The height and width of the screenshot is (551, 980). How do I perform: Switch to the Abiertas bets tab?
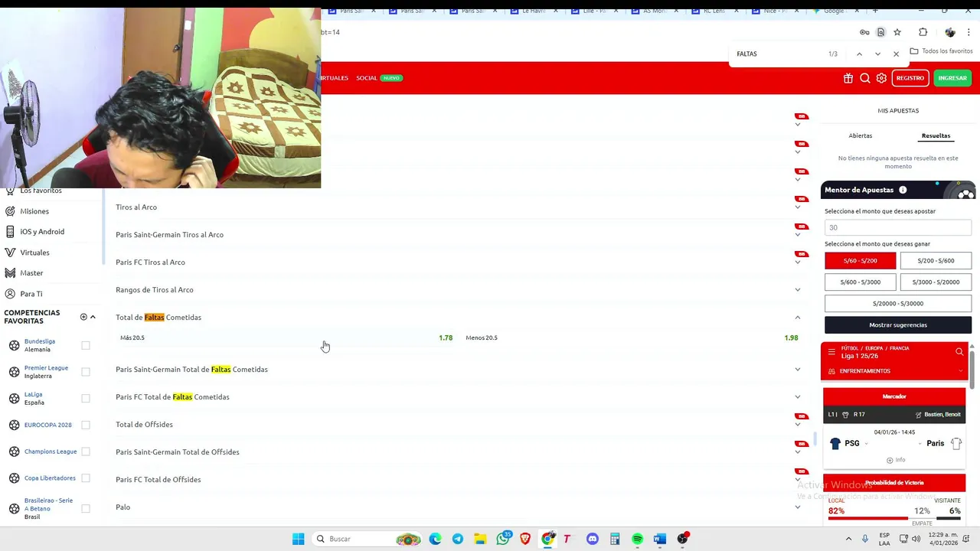coord(861,135)
